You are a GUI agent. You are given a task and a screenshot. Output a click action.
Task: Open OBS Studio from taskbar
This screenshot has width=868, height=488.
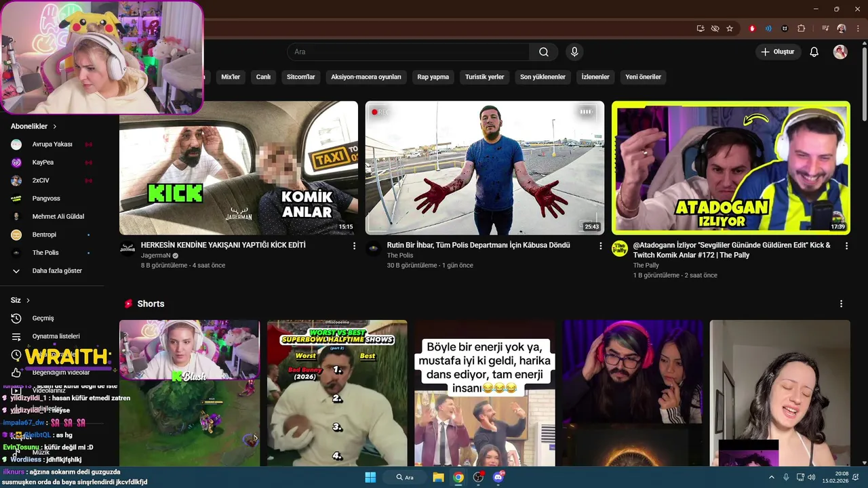coord(479,477)
